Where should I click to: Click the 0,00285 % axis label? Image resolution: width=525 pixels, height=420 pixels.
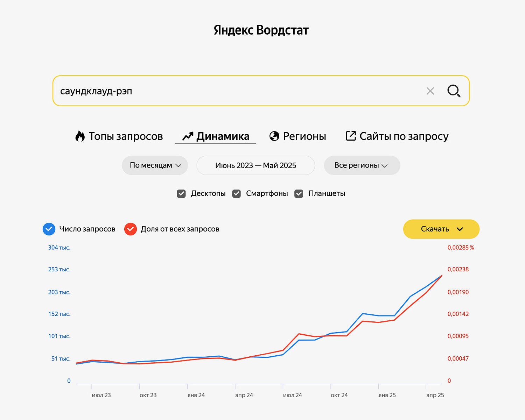[461, 248]
